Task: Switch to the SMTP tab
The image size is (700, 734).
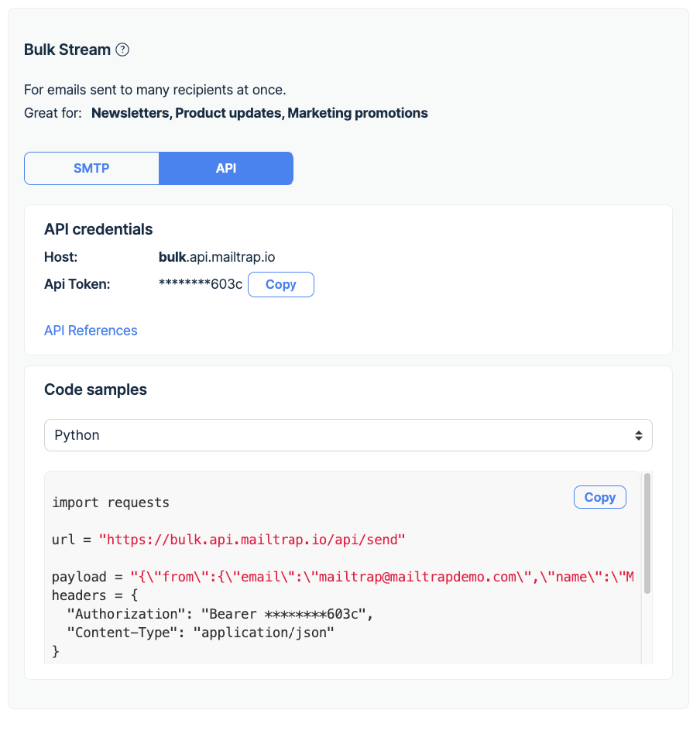Action: tap(91, 168)
